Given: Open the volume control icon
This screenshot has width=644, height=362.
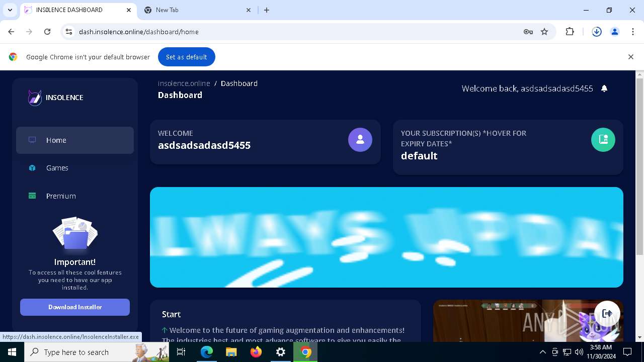Looking at the screenshot, I should (579, 352).
